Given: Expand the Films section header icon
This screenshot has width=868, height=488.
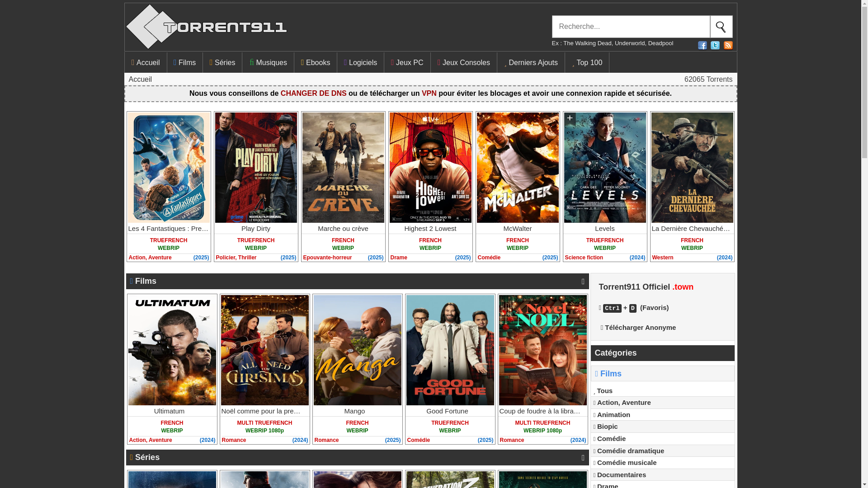Looking at the screenshot, I should [583, 282].
